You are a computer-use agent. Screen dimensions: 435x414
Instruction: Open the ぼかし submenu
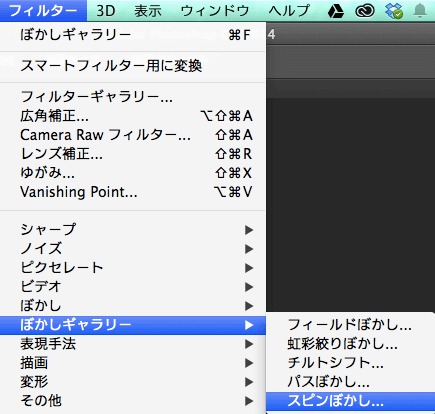(x=133, y=306)
